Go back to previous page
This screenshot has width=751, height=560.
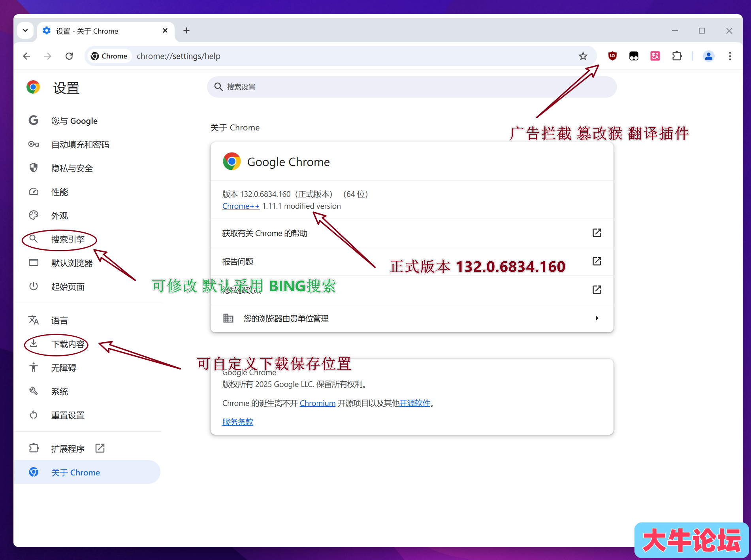[x=26, y=56]
